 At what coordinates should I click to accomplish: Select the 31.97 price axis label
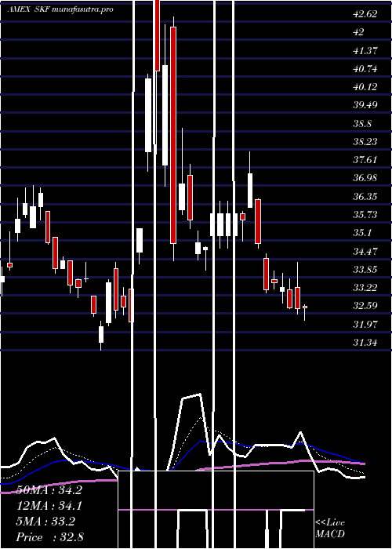[365, 324]
